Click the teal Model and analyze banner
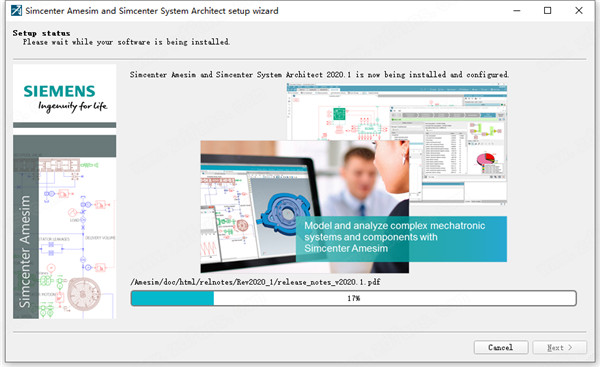The width and height of the screenshot is (600, 367). pos(401,239)
